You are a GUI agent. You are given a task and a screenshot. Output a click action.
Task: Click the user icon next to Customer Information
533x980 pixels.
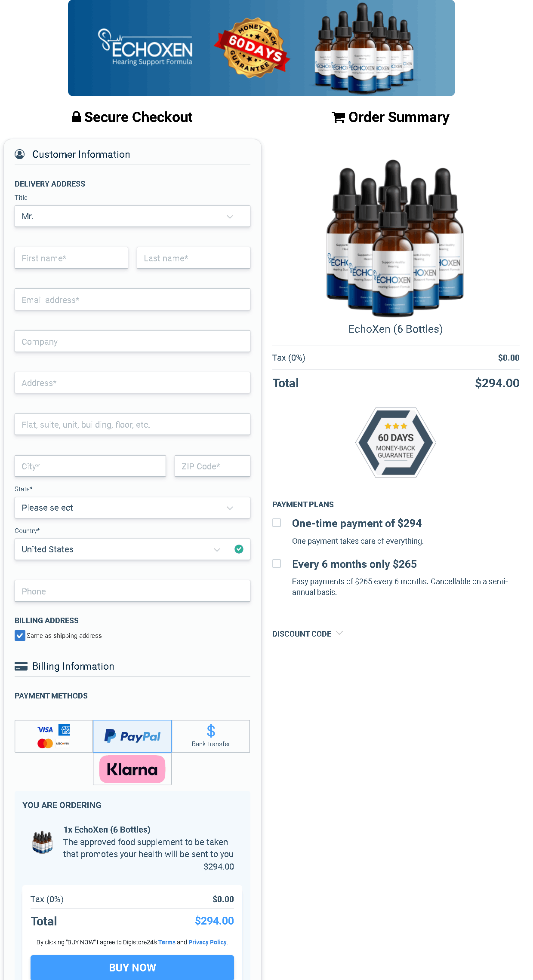[20, 154]
